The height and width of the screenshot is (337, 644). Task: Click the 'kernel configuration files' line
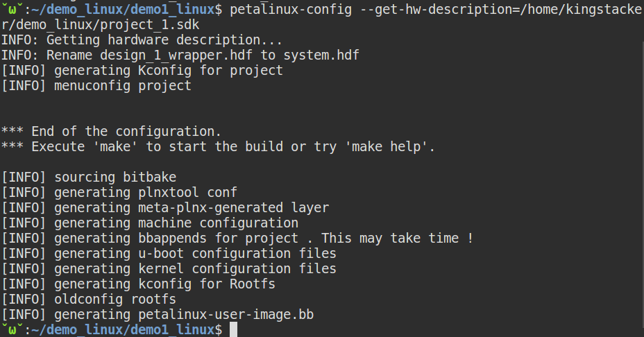237,268
